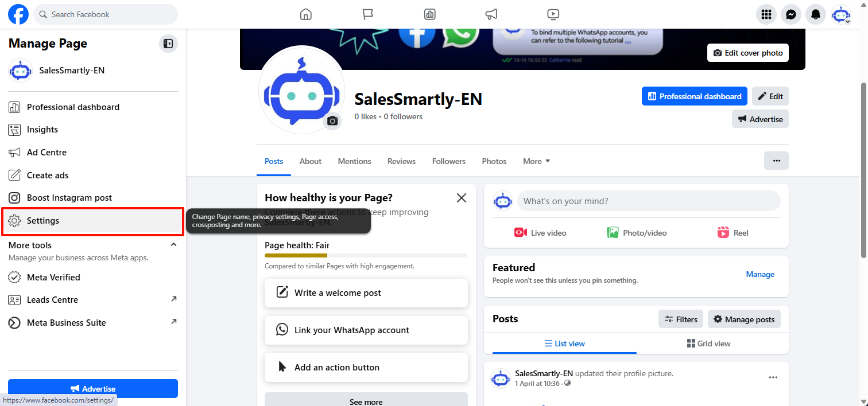The width and height of the screenshot is (868, 406).
Task: Open Messenger from the top bar
Action: [x=790, y=14]
